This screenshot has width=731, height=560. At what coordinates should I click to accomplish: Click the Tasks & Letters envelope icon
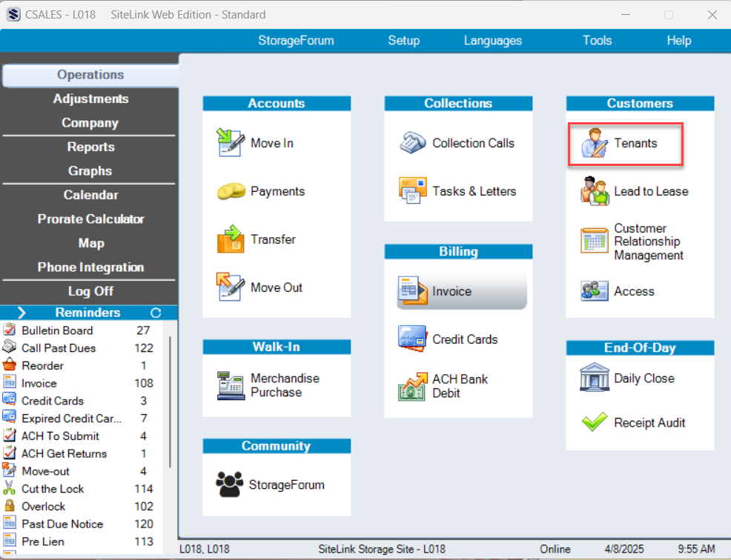click(413, 190)
